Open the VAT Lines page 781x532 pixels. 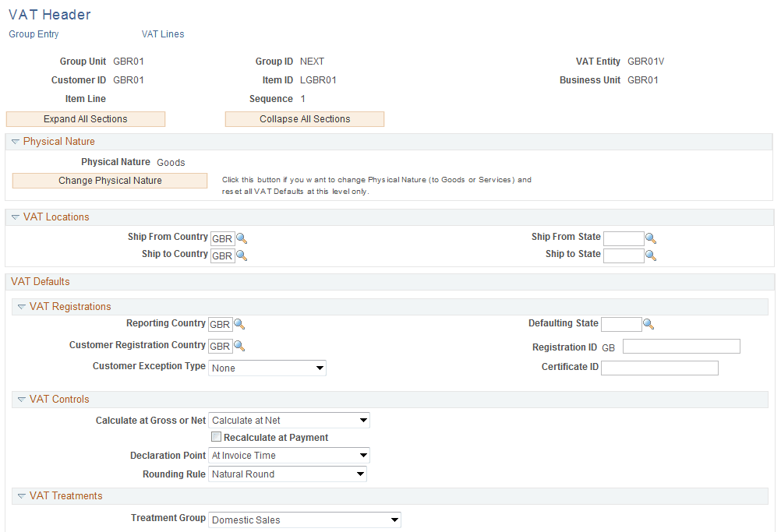[162, 33]
